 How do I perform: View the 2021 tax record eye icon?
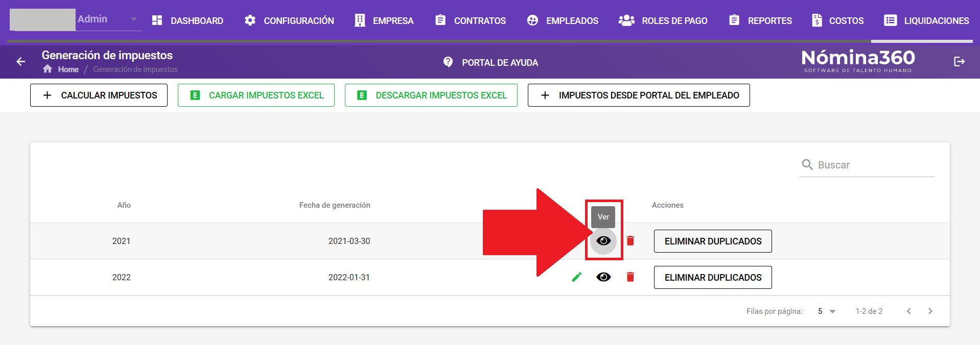(603, 241)
